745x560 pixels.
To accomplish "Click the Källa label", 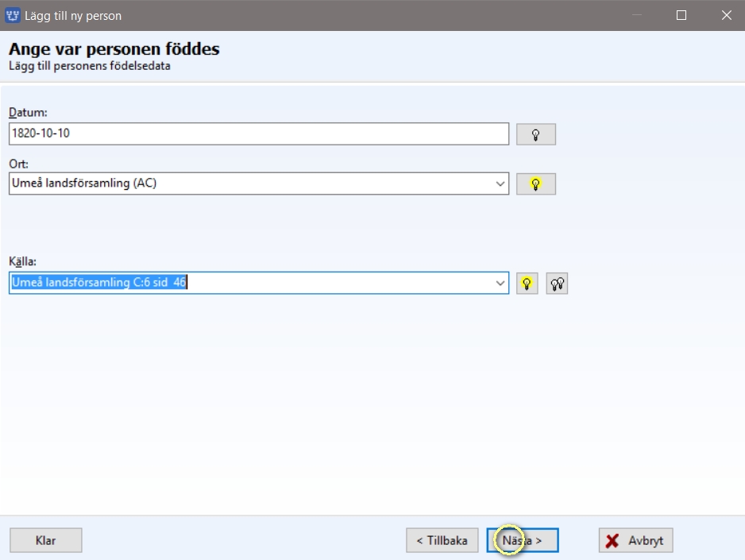I will (x=22, y=261).
